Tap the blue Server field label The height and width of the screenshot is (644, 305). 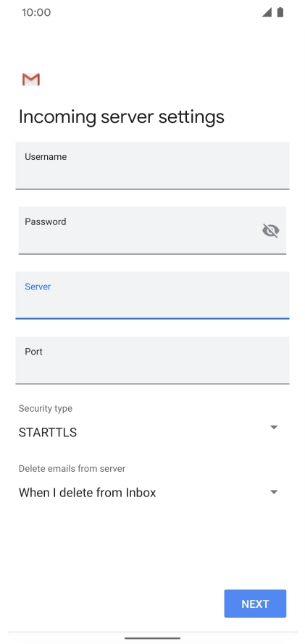(x=38, y=287)
